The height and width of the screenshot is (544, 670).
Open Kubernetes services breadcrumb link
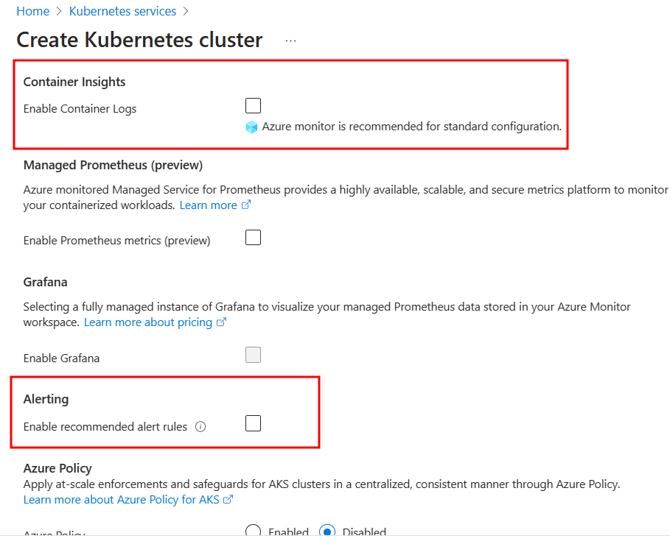tap(122, 12)
